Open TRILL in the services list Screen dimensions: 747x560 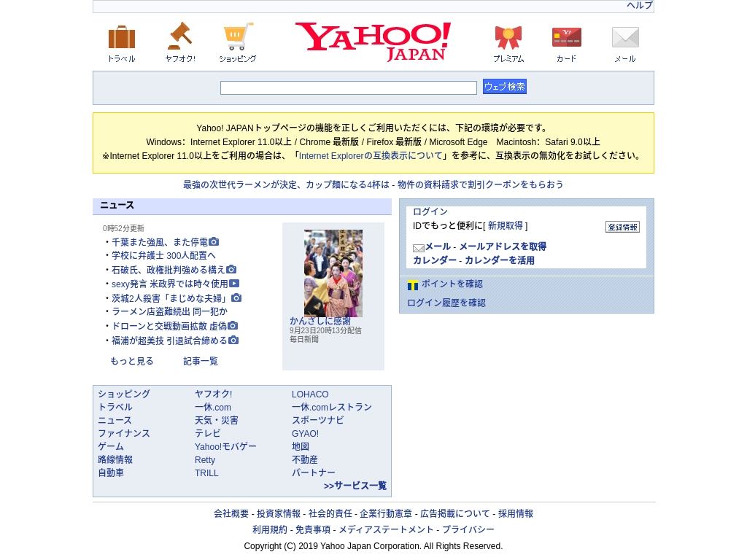tap(206, 472)
